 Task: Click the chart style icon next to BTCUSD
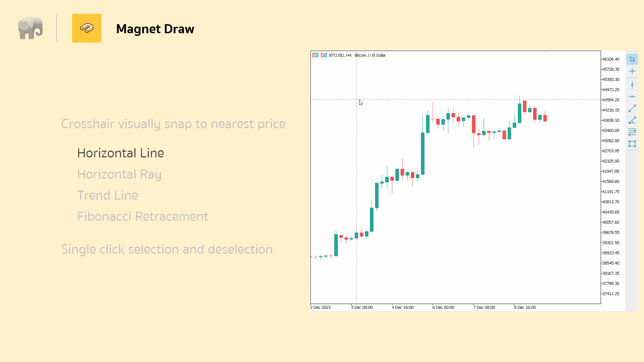click(324, 55)
